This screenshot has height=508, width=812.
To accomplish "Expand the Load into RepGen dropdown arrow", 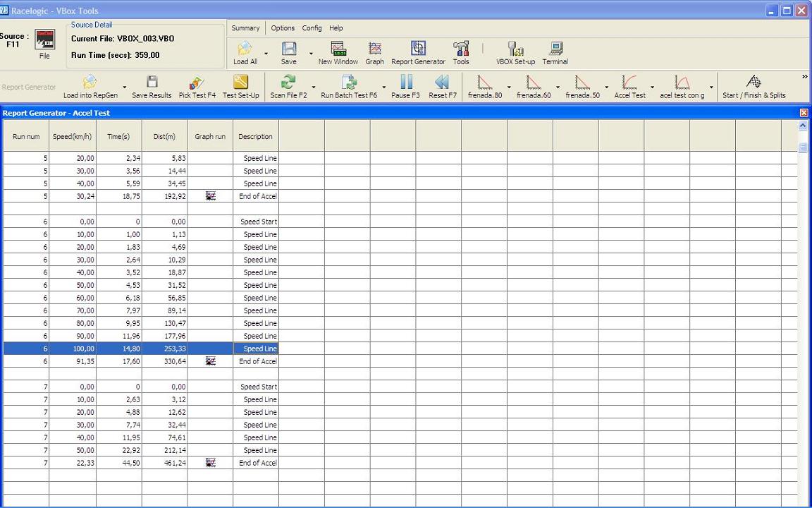I will tap(125, 87).
